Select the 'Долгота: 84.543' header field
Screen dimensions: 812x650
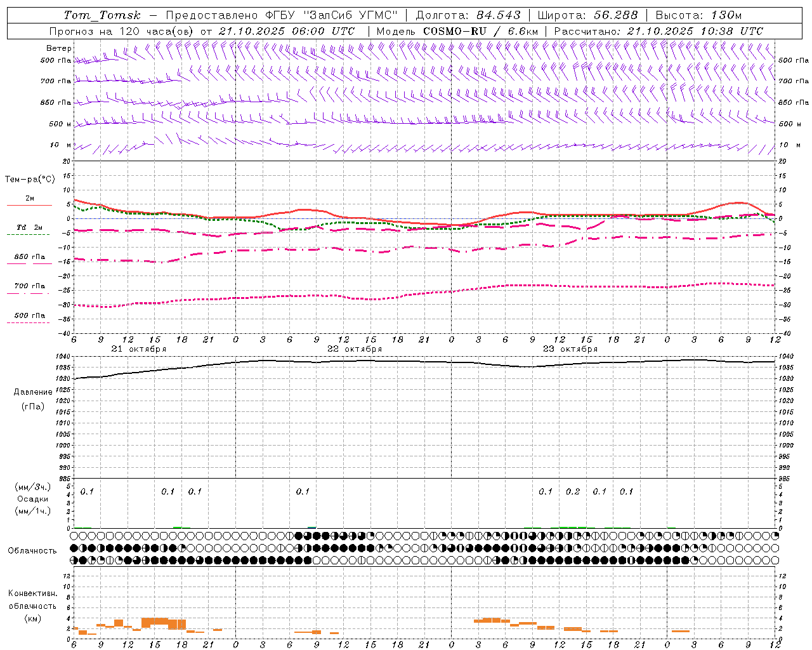[468, 15]
